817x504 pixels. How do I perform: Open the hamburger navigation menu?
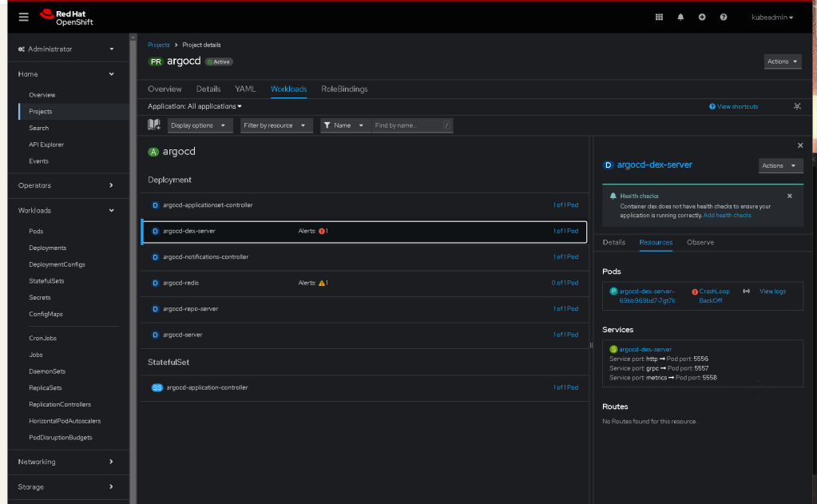point(23,18)
